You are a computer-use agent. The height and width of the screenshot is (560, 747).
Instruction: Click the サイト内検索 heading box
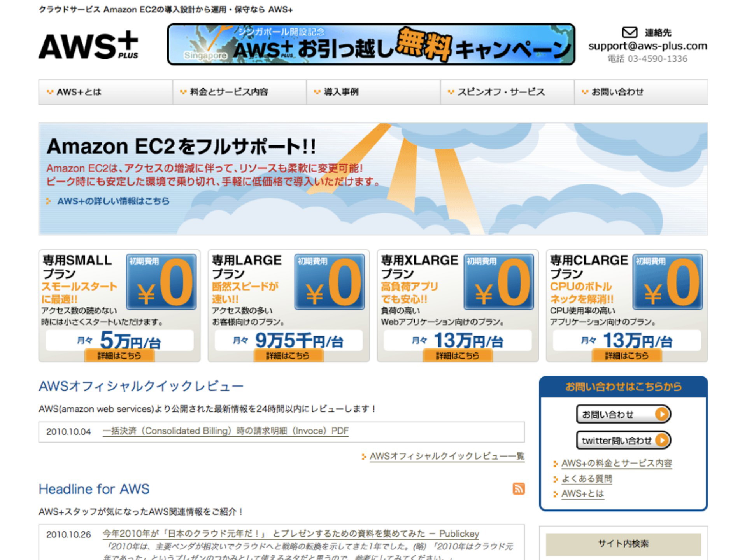pyautogui.click(x=623, y=544)
